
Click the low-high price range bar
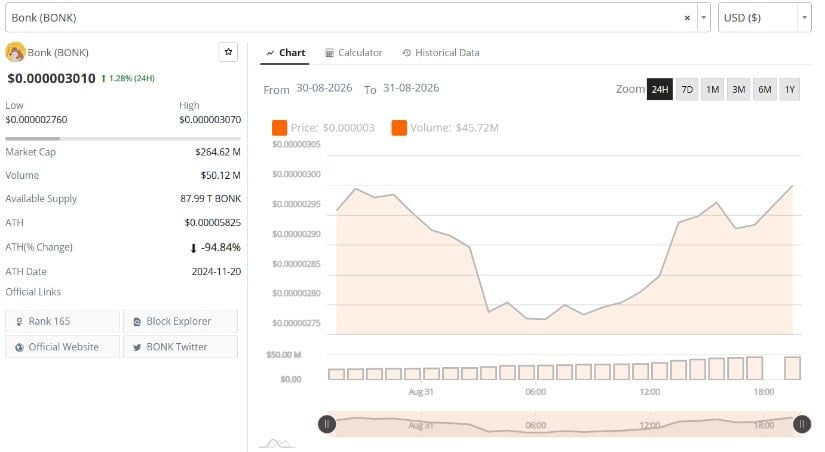point(123,138)
